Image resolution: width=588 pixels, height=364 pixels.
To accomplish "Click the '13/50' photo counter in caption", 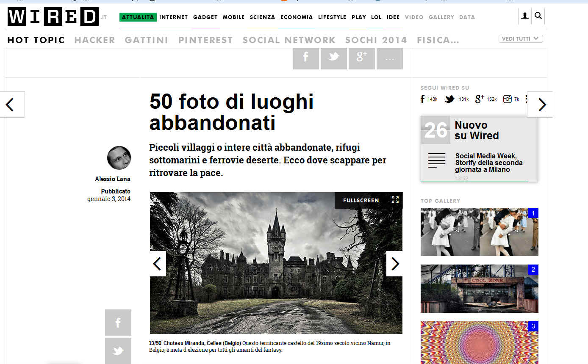I will 155,343.
